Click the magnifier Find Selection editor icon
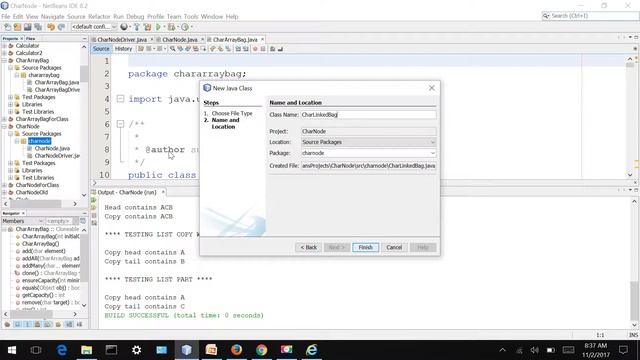 point(173,49)
